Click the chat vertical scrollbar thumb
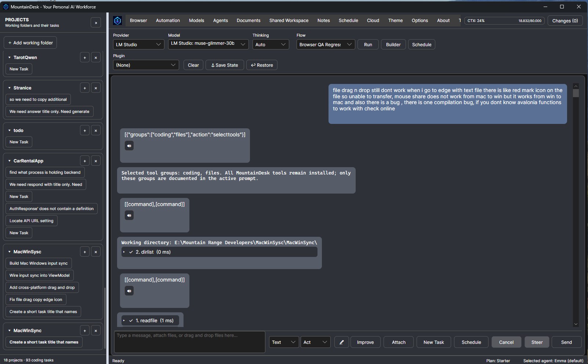This screenshot has width=588, height=364. tap(576, 93)
